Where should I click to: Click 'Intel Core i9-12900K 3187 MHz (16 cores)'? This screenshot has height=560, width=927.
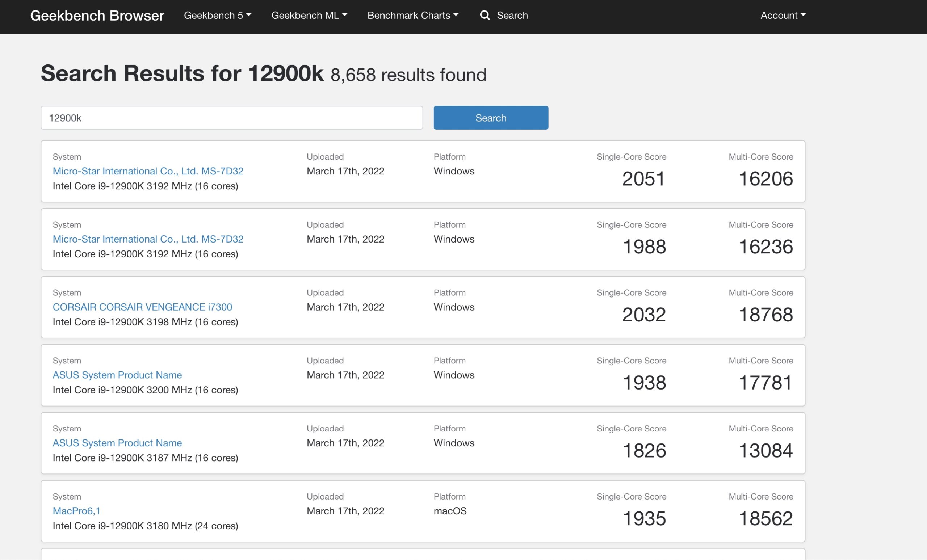[145, 458]
